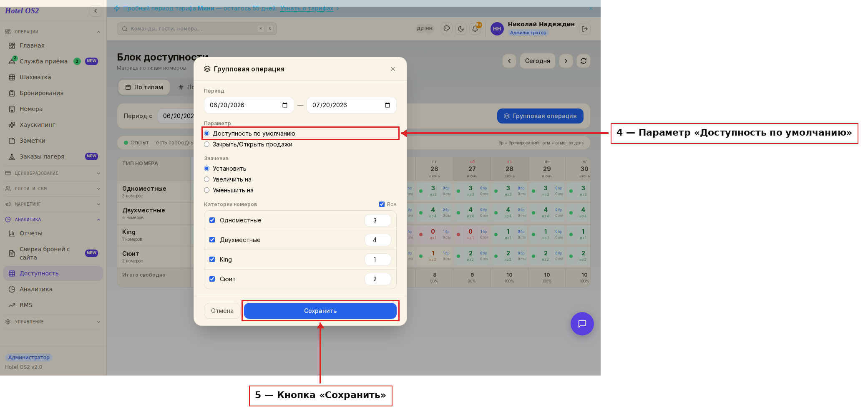Open Заметки in the sidebar
This screenshot has height=416, width=868.
click(53, 141)
